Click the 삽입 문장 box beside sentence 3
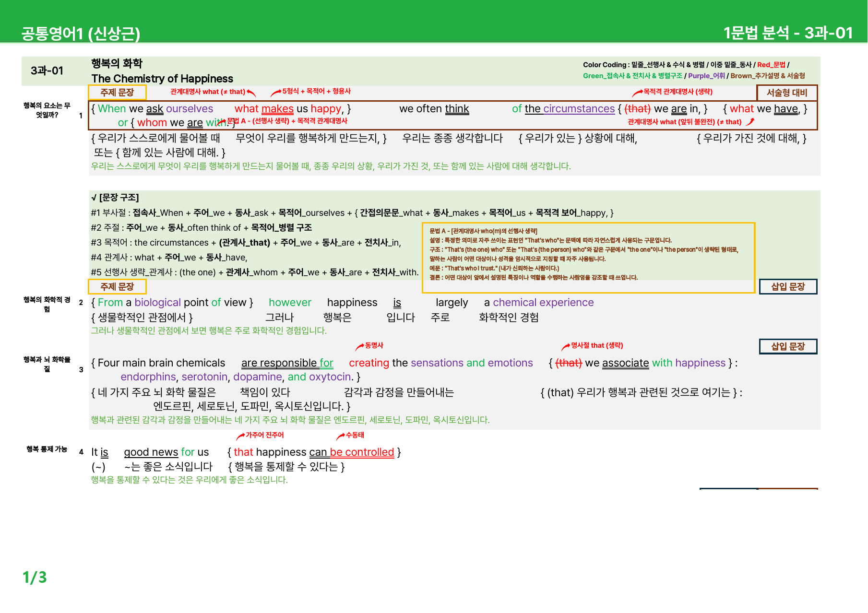This screenshot has height=613, width=868. click(x=788, y=346)
